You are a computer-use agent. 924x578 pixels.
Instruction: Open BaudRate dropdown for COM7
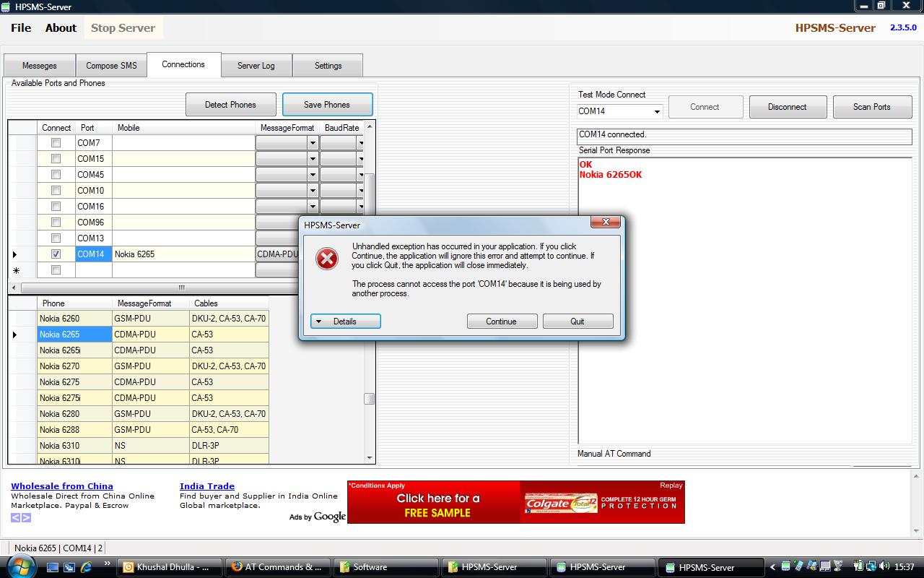tap(361, 143)
